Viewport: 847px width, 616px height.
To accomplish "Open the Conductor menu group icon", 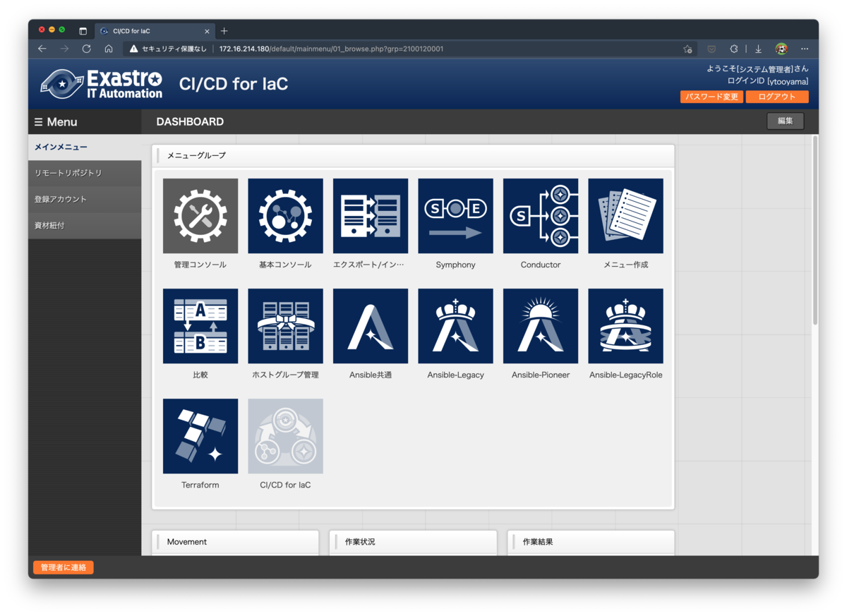I will pos(541,216).
